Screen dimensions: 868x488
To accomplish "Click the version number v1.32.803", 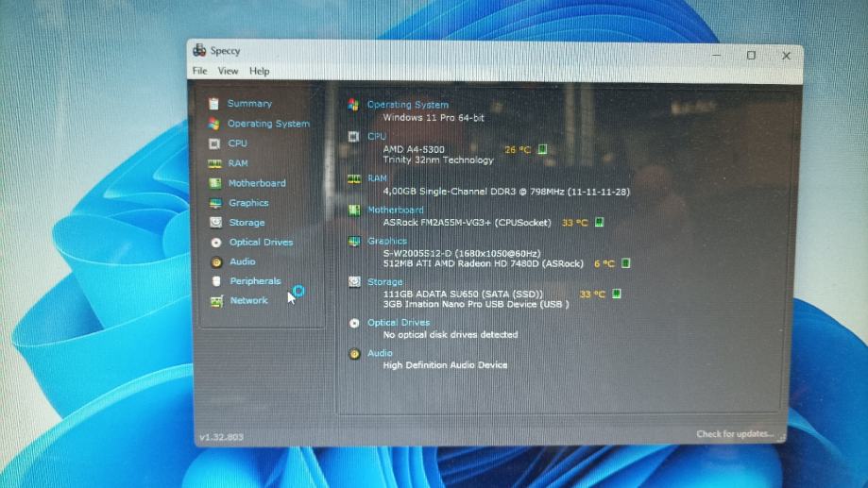I will click(221, 437).
